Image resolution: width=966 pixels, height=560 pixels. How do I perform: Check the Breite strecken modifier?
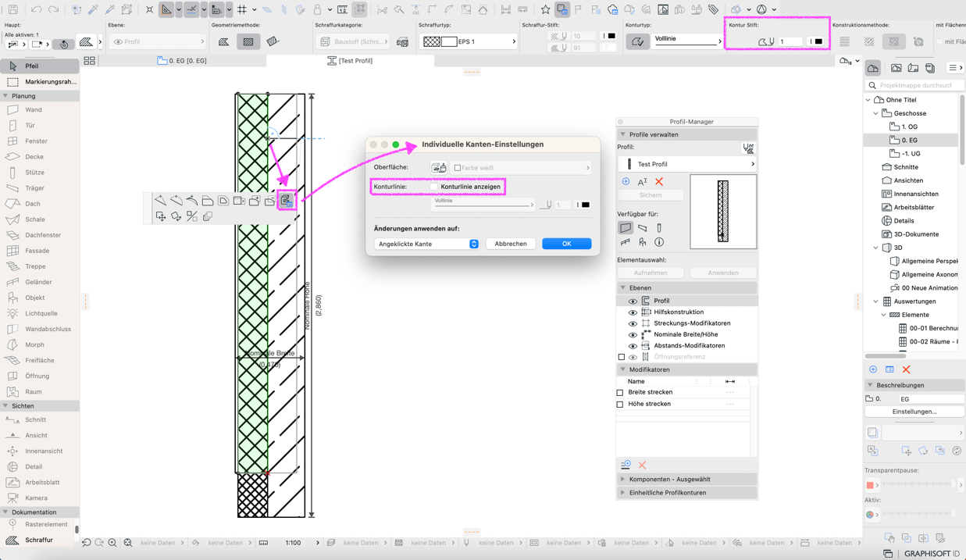click(x=620, y=393)
